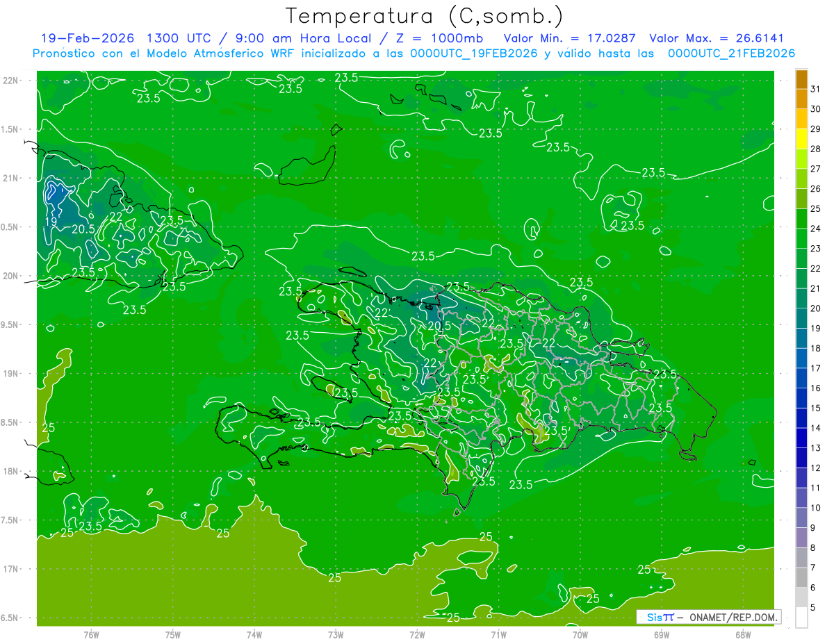
Task: Click the '72W' longitude axis label
Action: pos(417,634)
